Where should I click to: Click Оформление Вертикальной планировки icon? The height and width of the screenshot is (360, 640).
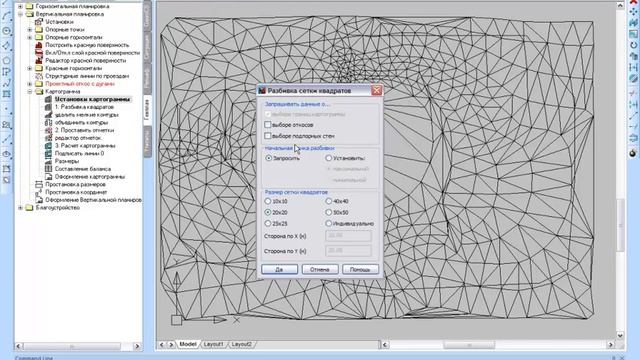point(39,200)
